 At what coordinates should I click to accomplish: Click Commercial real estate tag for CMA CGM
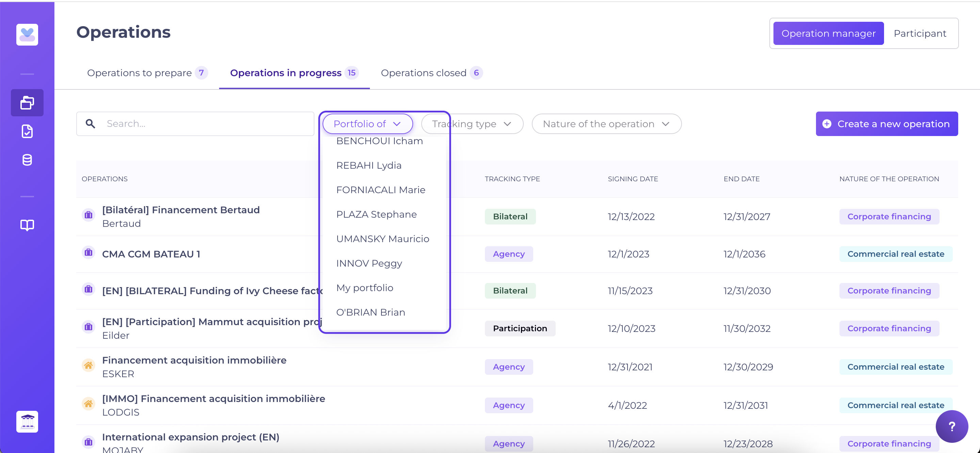(x=896, y=254)
